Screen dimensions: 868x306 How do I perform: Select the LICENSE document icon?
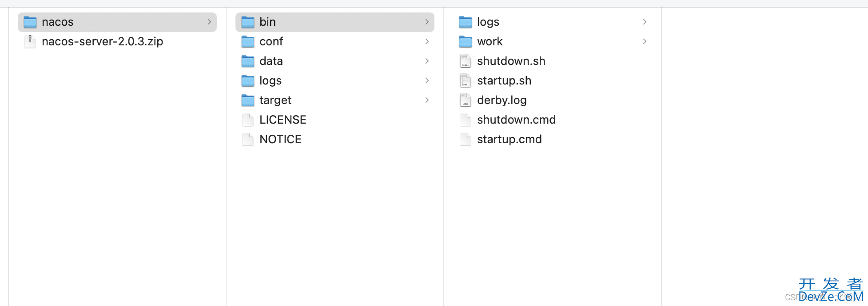(x=247, y=120)
